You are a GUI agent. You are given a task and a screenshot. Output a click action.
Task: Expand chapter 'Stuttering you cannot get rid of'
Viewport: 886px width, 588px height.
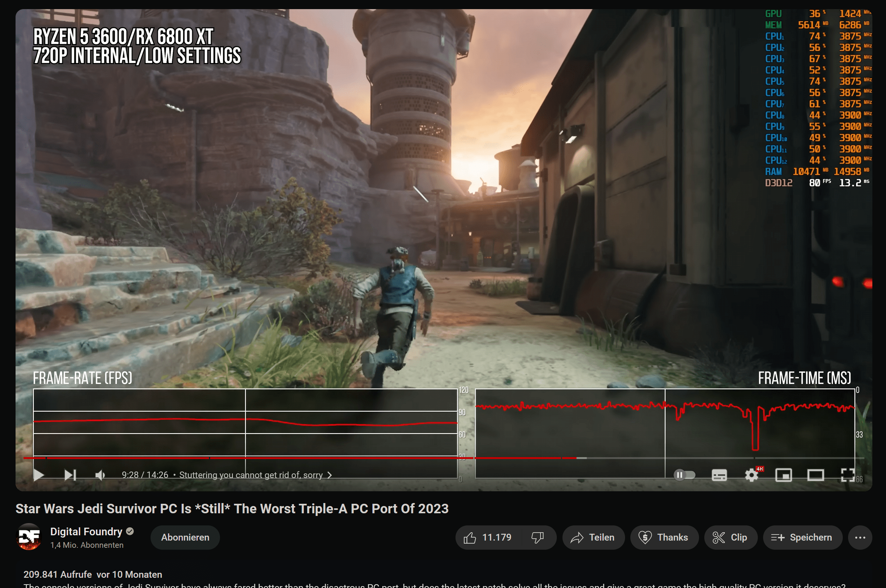point(256,475)
